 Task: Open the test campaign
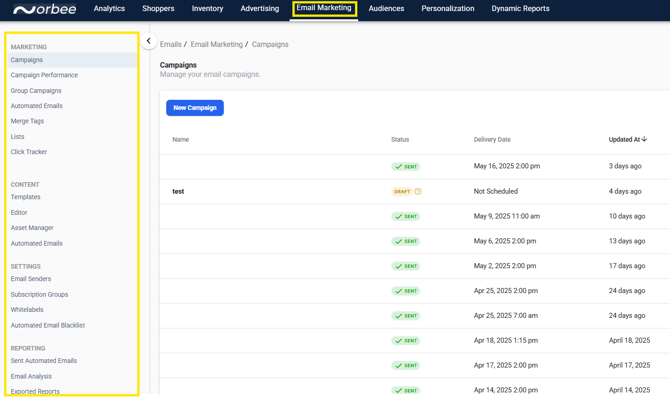178,191
